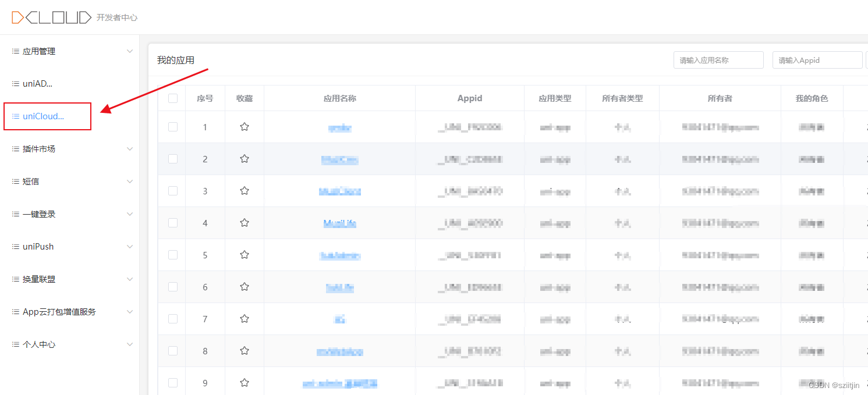Image resolution: width=868 pixels, height=395 pixels.
Task: Open the app name link in row 9
Action: [340, 383]
